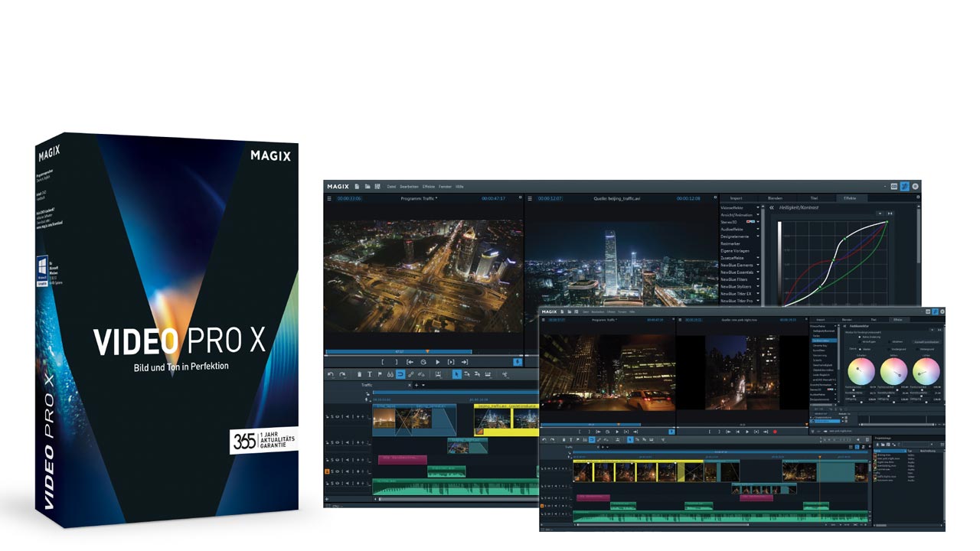
Task: Expand the NewBlue Elements effects list
Action: [x=759, y=265]
